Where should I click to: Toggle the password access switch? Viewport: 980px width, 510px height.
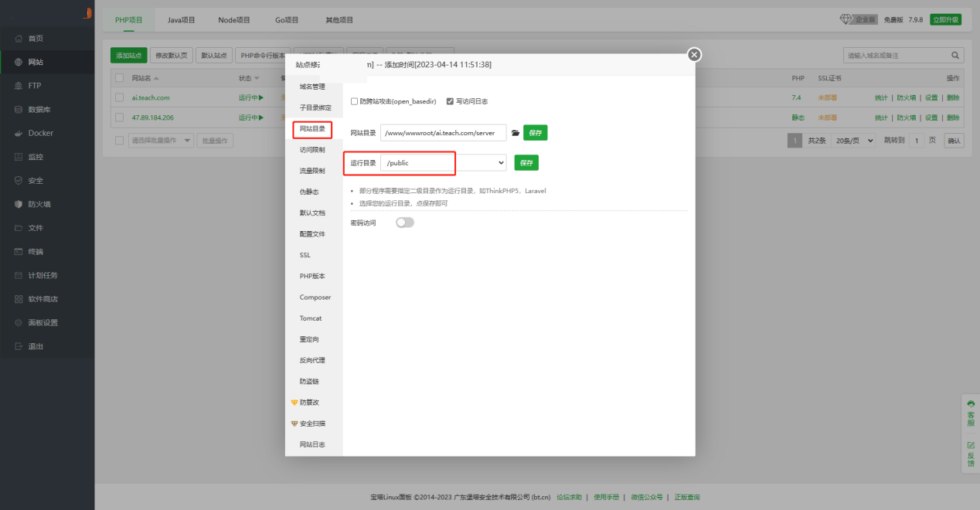coord(405,223)
